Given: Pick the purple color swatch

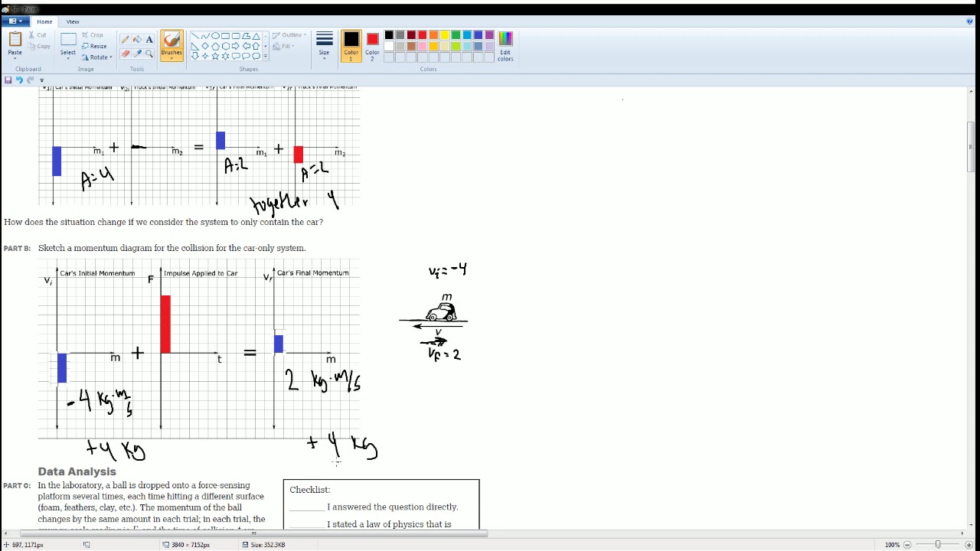Looking at the screenshot, I should pos(489,35).
